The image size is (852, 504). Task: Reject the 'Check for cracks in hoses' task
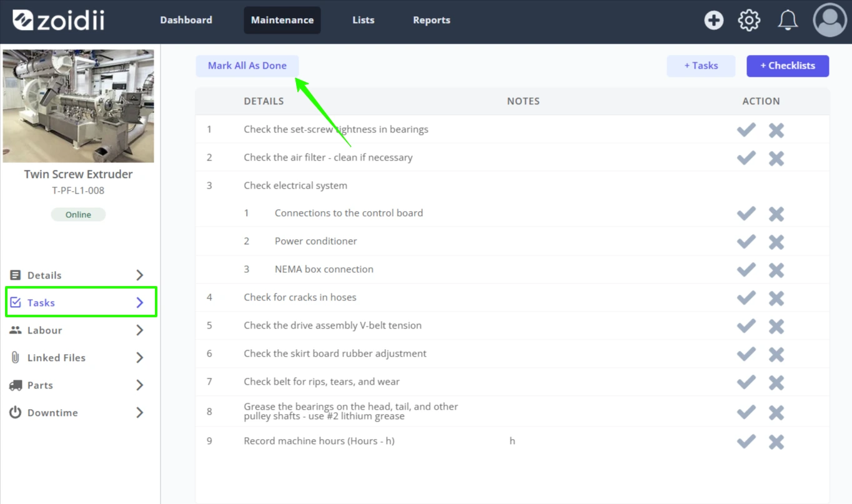(x=776, y=298)
